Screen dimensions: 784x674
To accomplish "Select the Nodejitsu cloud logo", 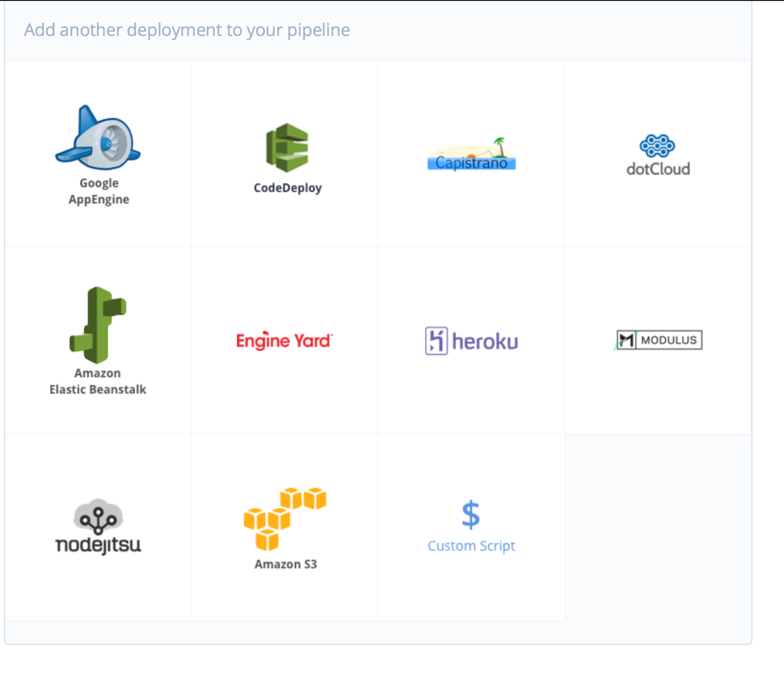I will pos(98,527).
